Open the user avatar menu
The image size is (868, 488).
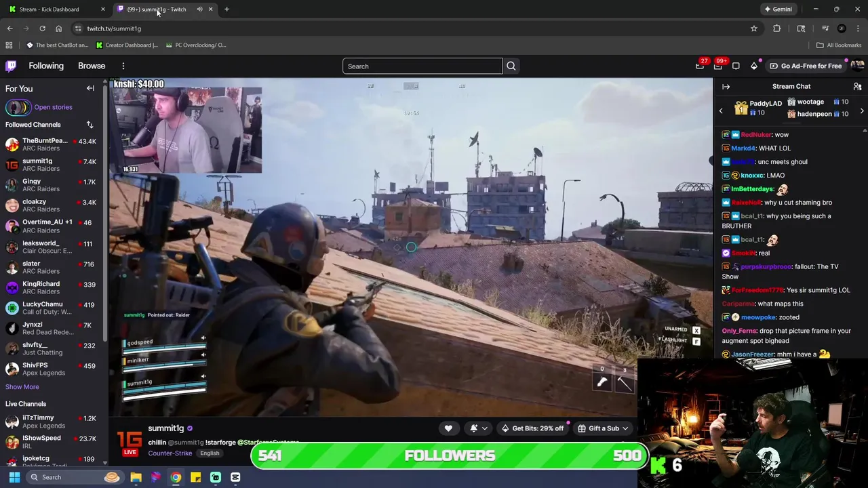[x=857, y=66]
